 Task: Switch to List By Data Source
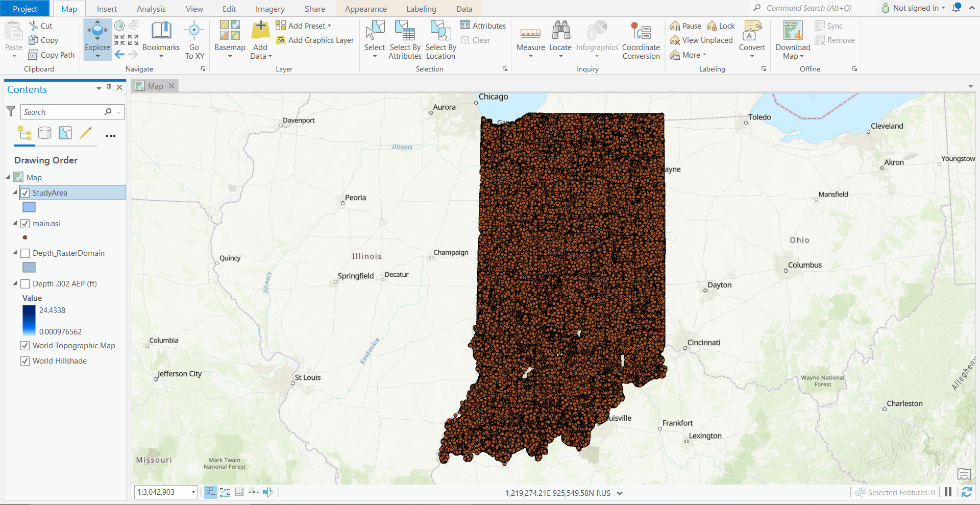pos(45,133)
